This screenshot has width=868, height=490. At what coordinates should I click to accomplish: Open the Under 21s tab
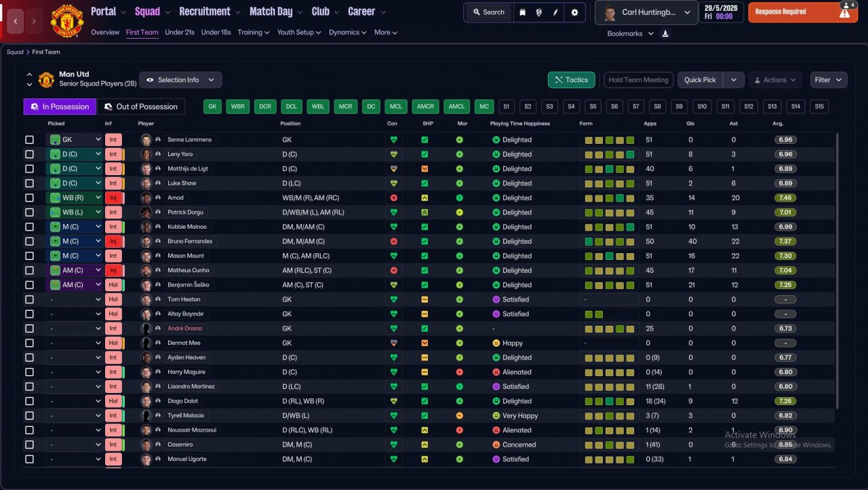180,32
